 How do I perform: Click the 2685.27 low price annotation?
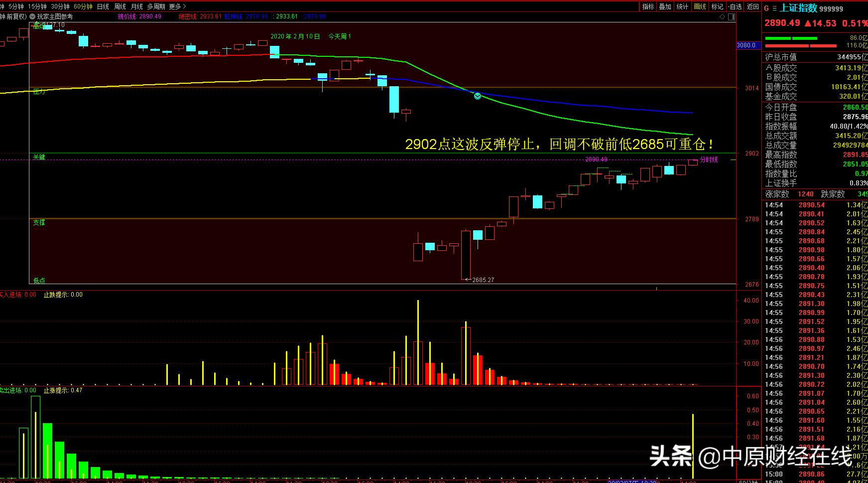click(x=483, y=280)
